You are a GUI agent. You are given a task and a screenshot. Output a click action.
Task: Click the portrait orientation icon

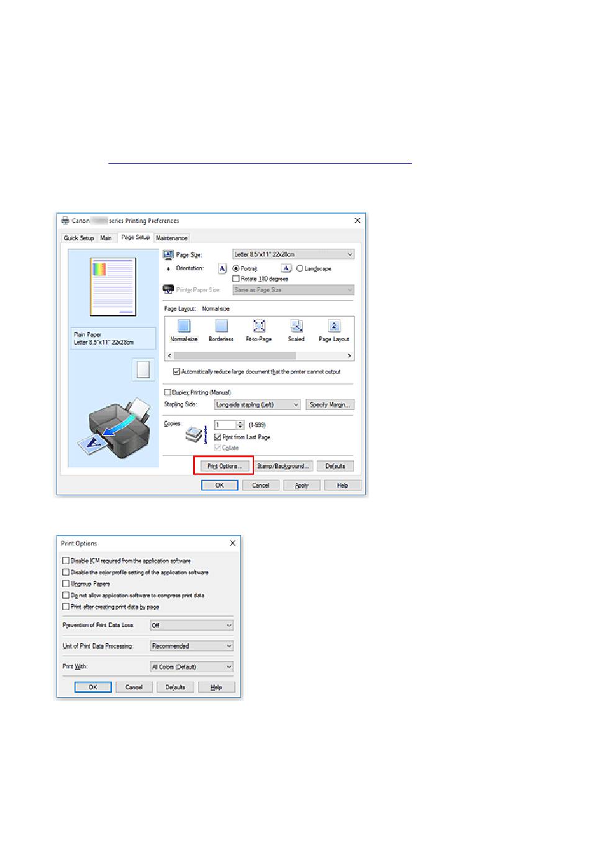(x=222, y=268)
